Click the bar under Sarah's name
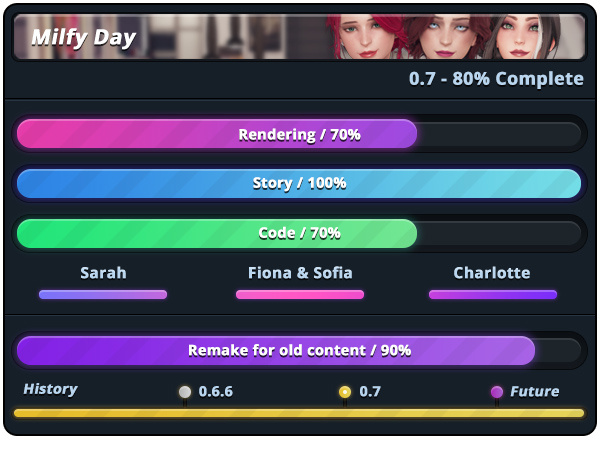The image size is (600, 449). coord(103,294)
